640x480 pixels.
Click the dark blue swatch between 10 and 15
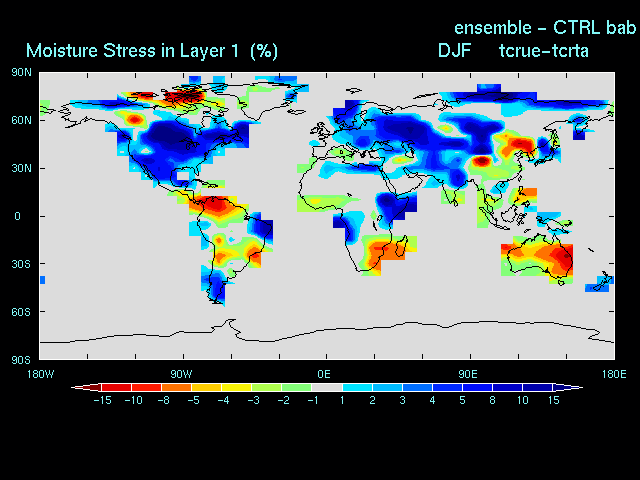pyautogui.click(x=537, y=386)
